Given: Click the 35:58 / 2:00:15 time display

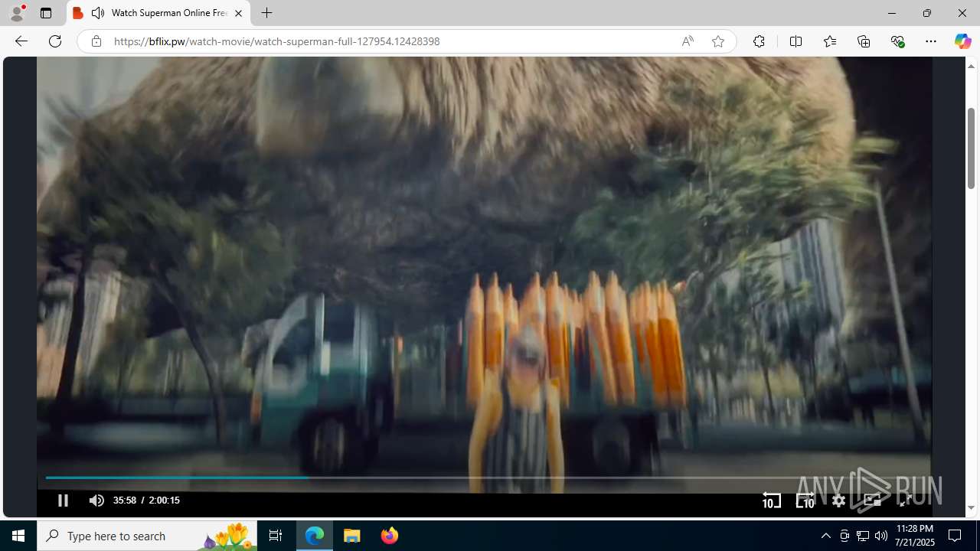Looking at the screenshot, I should tap(146, 500).
